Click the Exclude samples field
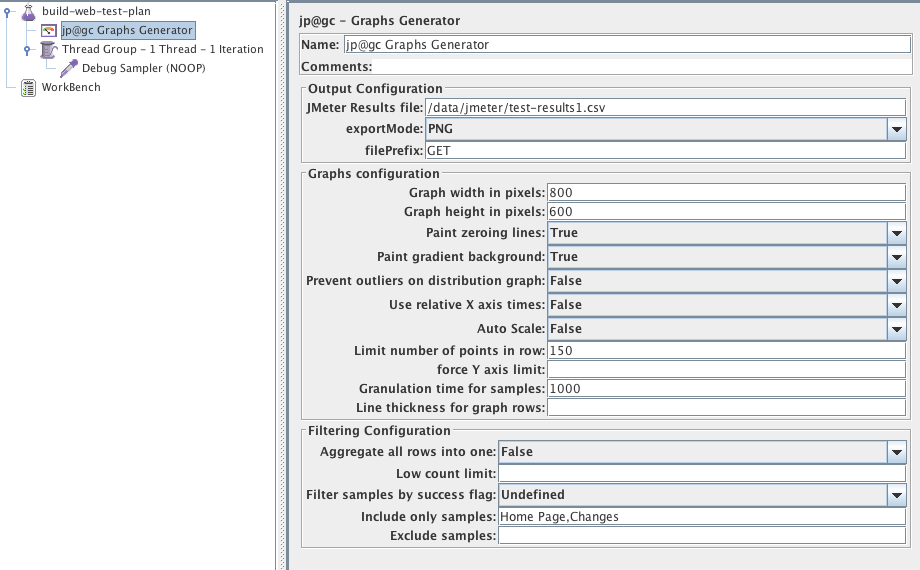Viewport: 920px width, 570px height. pos(702,535)
